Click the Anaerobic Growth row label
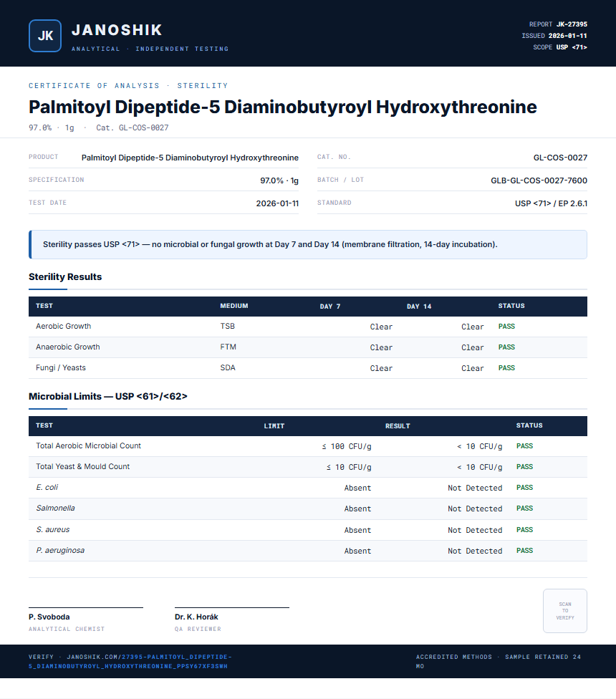616x699 pixels. tap(68, 347)
